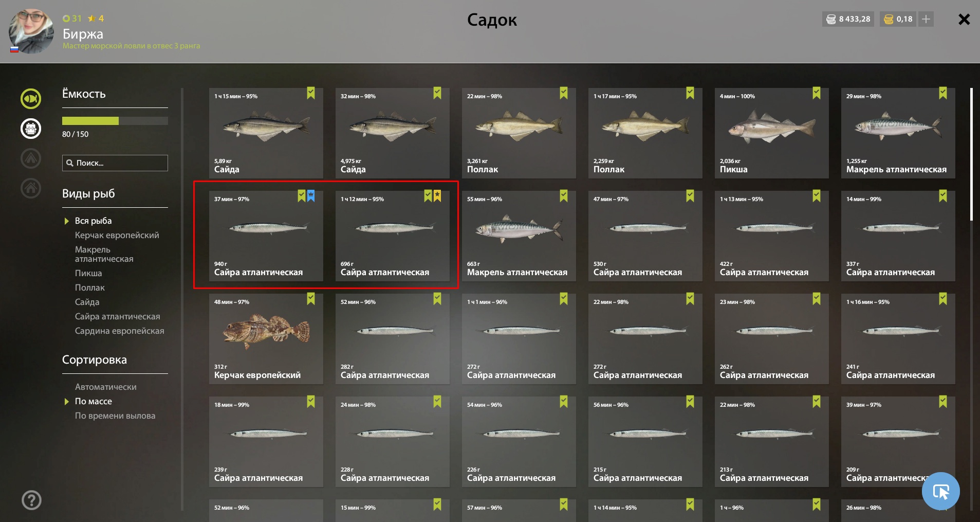Click the home base sidebar icon
Image resolution: width=980 pixels, height=522 pixels.
click(31, 188)
